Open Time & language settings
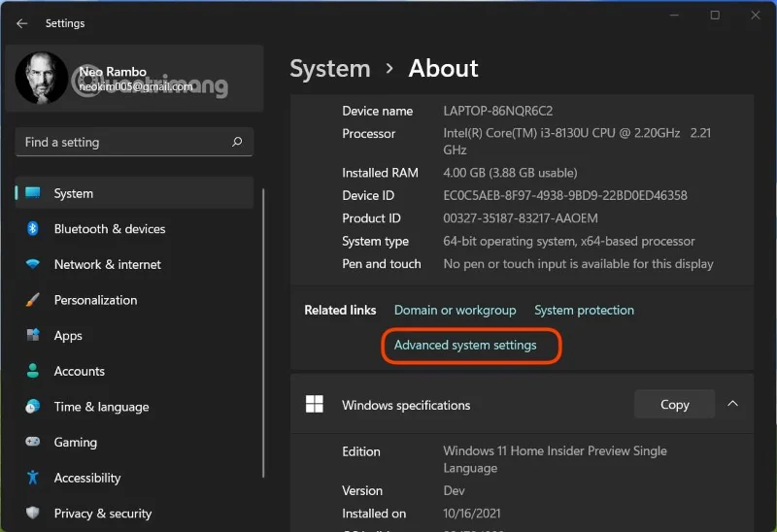 [x=134, y=406]
